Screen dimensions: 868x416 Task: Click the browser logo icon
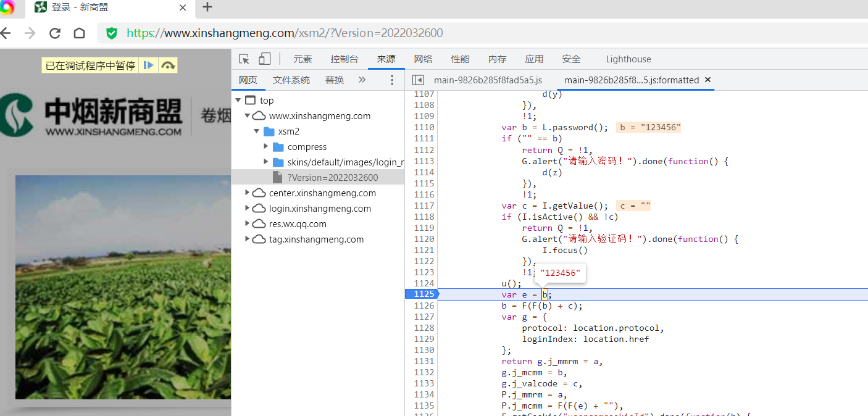click(x=6, y=7)
